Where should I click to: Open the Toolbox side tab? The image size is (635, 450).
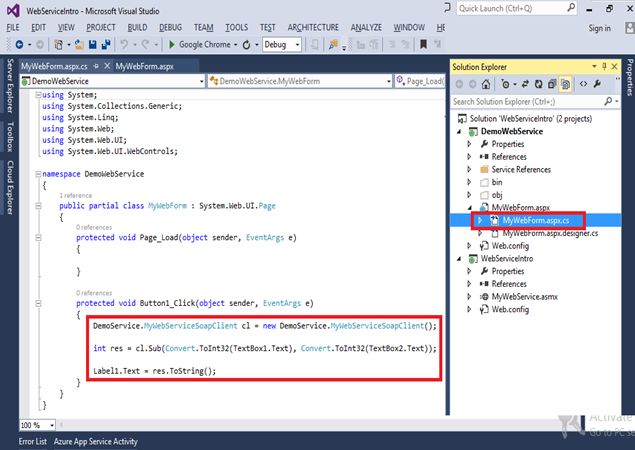click(10, 136)
